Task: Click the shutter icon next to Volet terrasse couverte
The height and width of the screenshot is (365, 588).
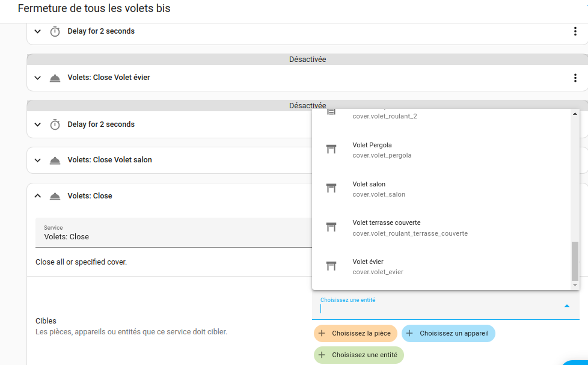Action: point(331,227)
